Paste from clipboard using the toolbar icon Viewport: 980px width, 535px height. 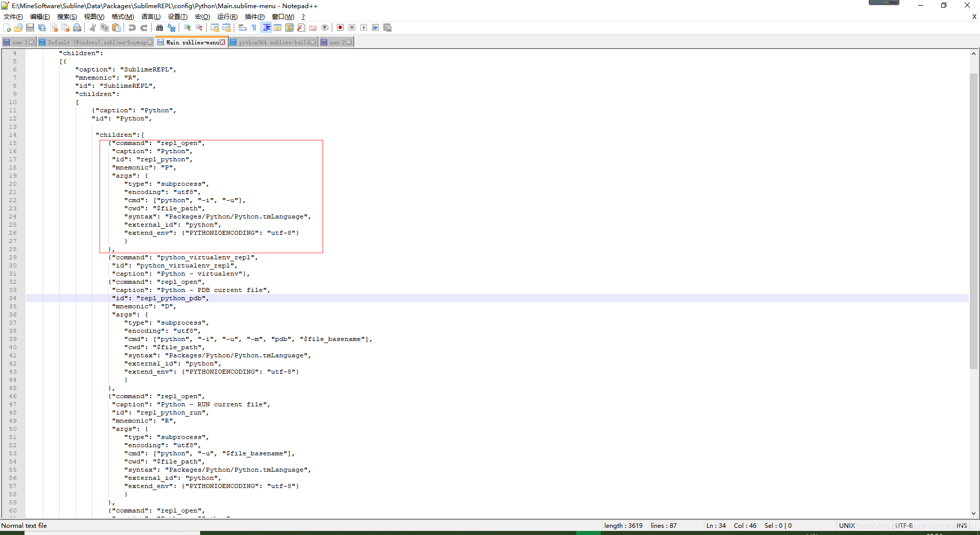click(116, 28)
